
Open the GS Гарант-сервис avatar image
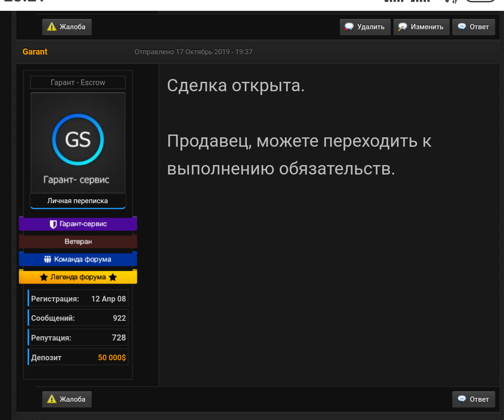click(78, 142)
